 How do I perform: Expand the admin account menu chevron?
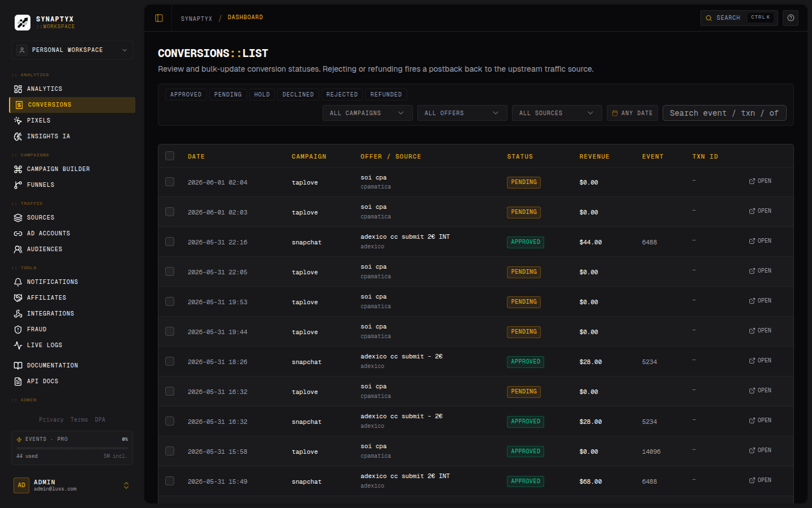click(x=126, y=485)
